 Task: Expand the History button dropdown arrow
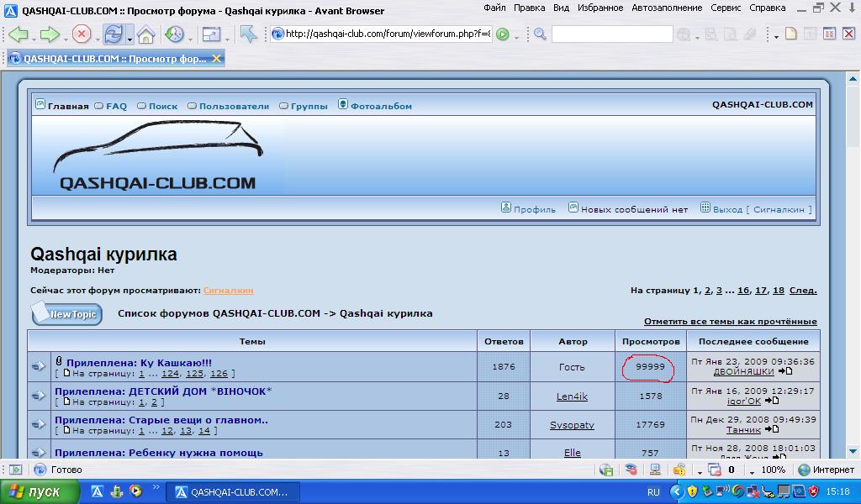(x=191, y=38)
